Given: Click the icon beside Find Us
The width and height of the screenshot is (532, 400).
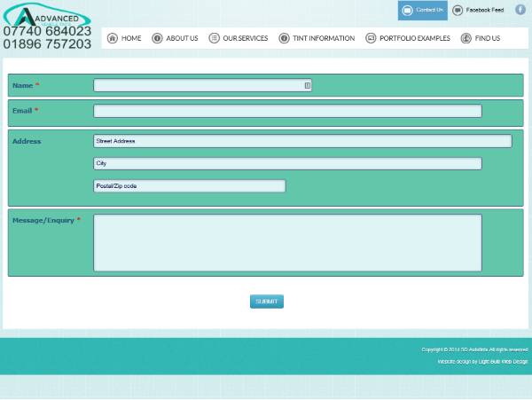Looking at the screenshot, I should (x=465, y=38).
